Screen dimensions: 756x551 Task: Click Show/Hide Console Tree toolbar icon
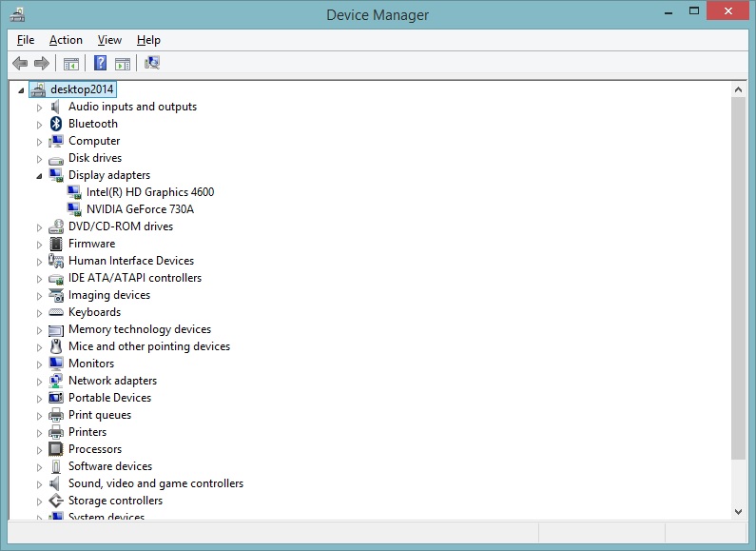pos(70,64)
